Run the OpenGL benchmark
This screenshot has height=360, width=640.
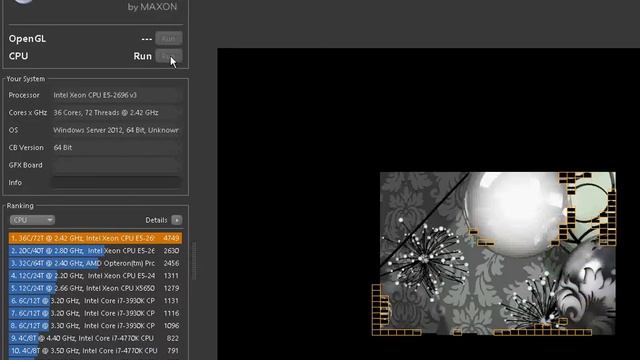[169, 38]
